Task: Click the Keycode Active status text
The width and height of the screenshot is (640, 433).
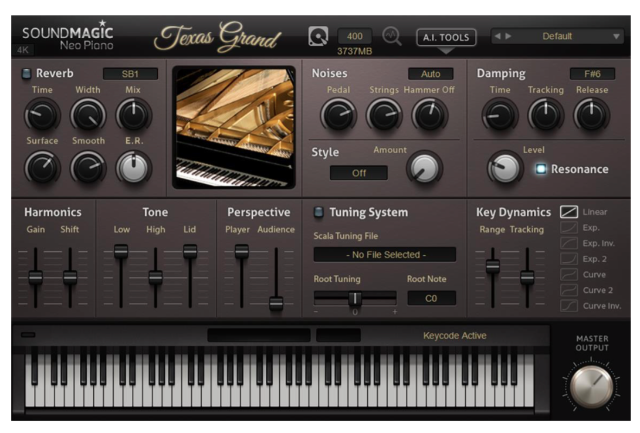Action: [454, 335]
